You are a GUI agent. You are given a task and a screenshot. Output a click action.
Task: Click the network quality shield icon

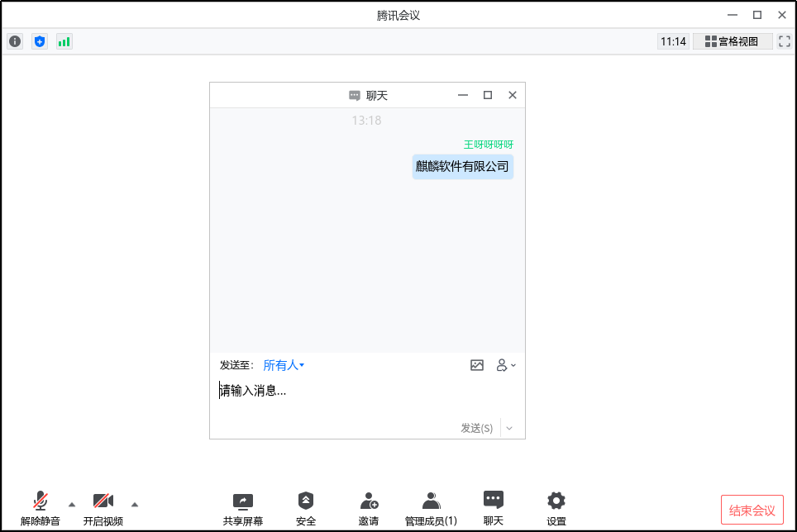[40, 40]
